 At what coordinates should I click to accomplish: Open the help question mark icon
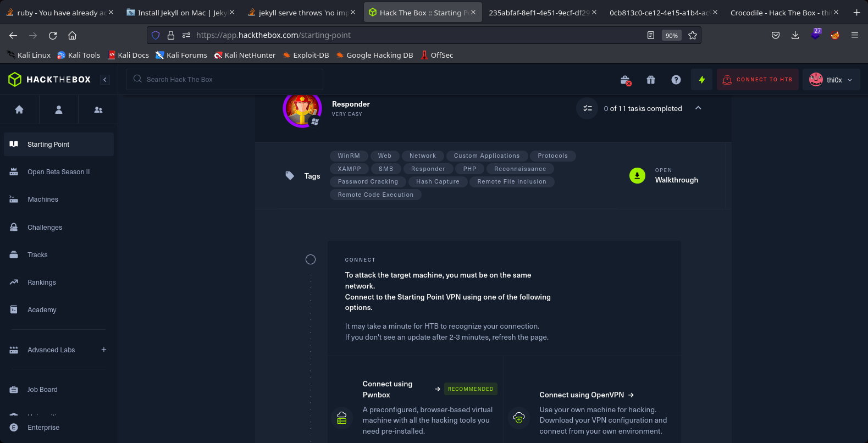676,80
